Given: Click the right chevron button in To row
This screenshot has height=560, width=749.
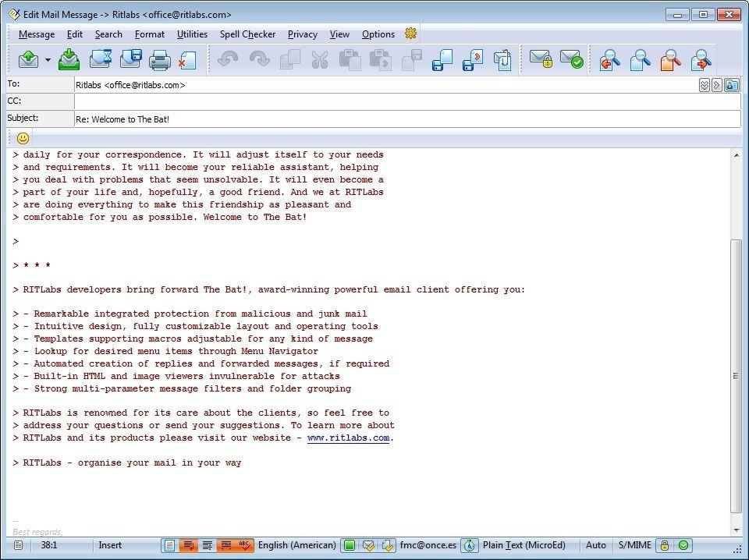Looking at the screenshot, I should click(x=716, y=86).
